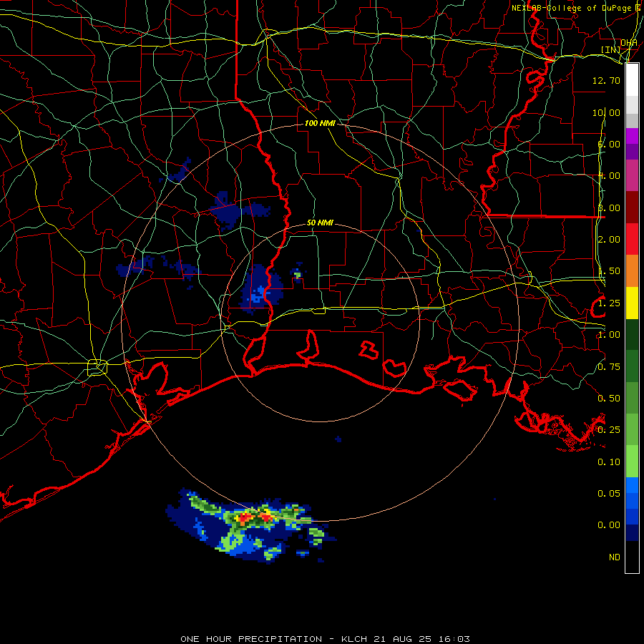This screenshot has height=644, width=644.
Task: Click the 0.50 legend value
Action: [x=609, y=399]
